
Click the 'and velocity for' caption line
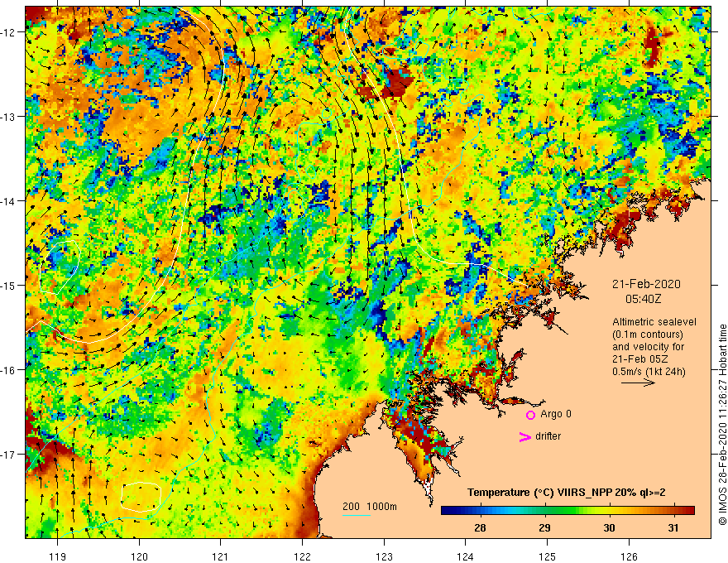click(648, 347)
